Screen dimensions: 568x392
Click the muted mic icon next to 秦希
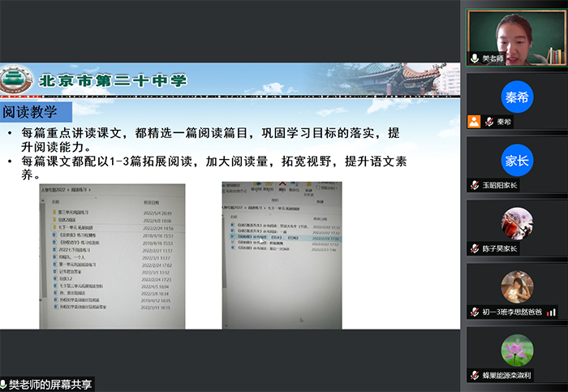pyautogui.click(x=489, y=122)
